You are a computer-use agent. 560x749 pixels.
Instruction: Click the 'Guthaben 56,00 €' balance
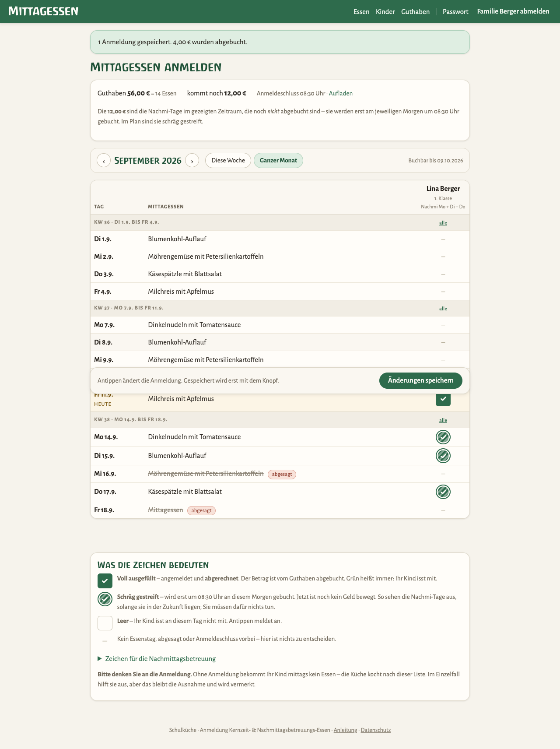124,93
